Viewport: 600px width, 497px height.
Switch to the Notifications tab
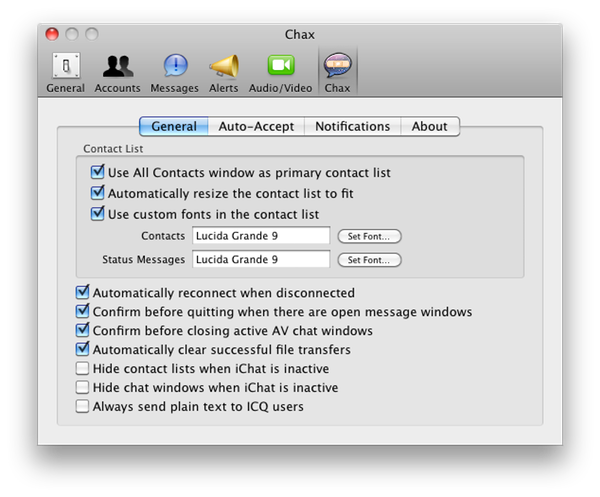(x=352, y=126)
